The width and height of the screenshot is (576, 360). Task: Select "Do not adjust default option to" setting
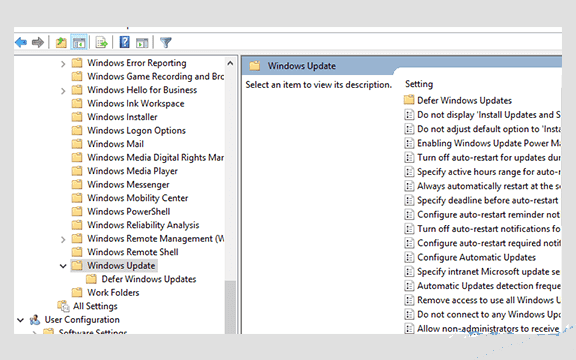[482, 129]
